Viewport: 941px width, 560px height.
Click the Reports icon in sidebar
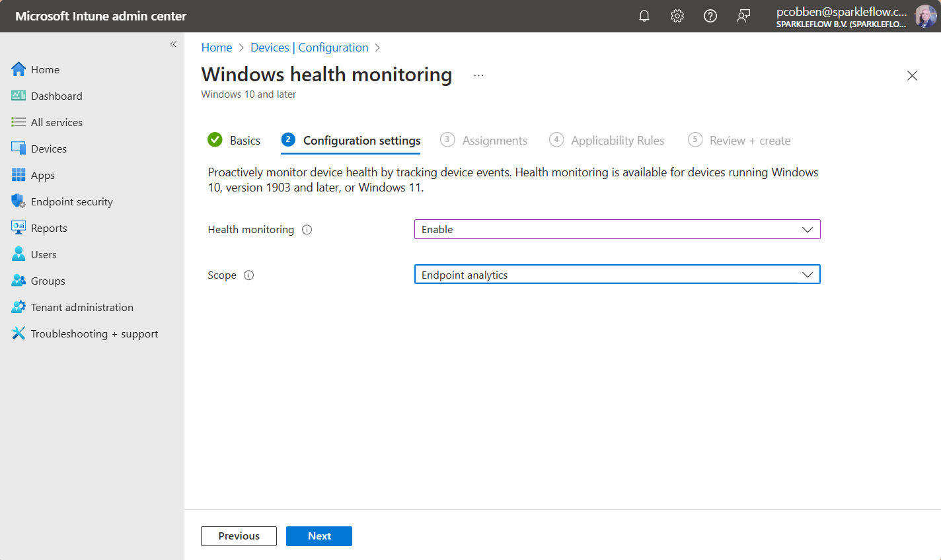pos(19,228)
